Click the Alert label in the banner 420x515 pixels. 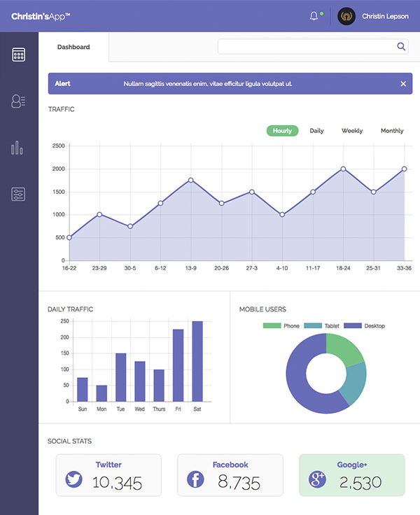click(x=62, y=83)
